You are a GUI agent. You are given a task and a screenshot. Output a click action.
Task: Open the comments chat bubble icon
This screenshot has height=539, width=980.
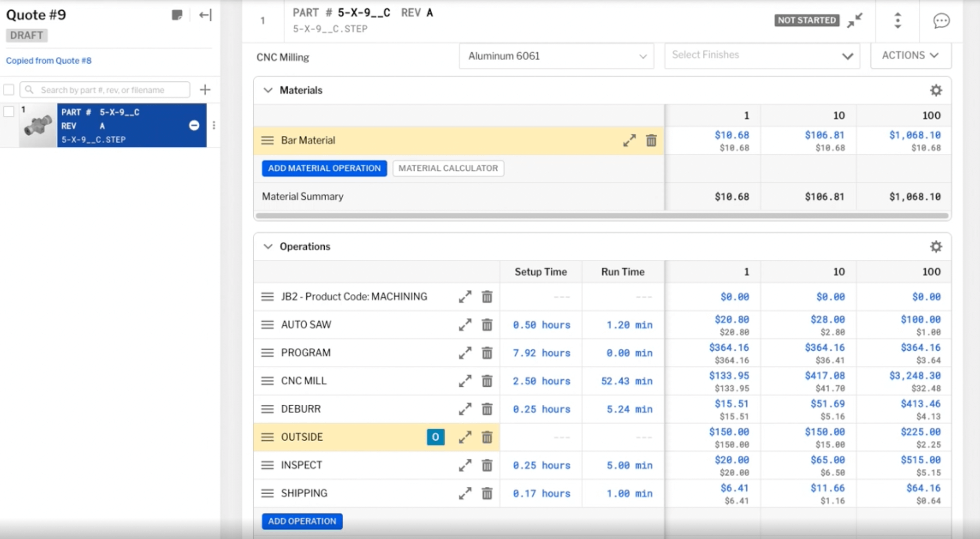tap(941, 21)
